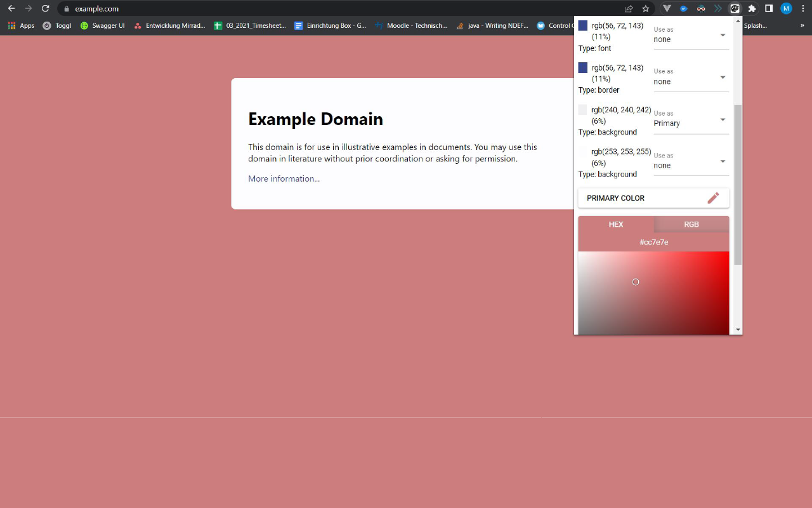Select the blue rgb(56, 72, 143) color swatch
812x508 pixels.
tap(582, 25)
